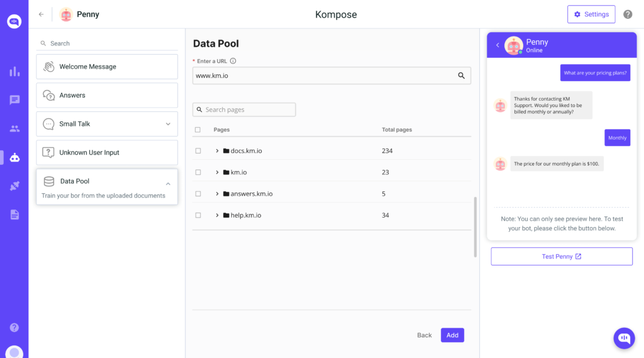The width and height of the screenshot is (644, 358).
Task: Open the conversations chat sidebar icon
Action: 14,100
